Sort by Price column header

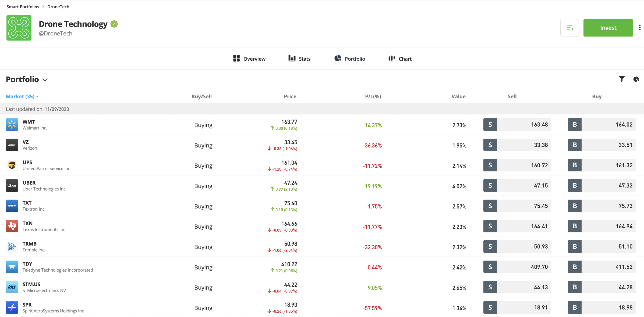290,96
